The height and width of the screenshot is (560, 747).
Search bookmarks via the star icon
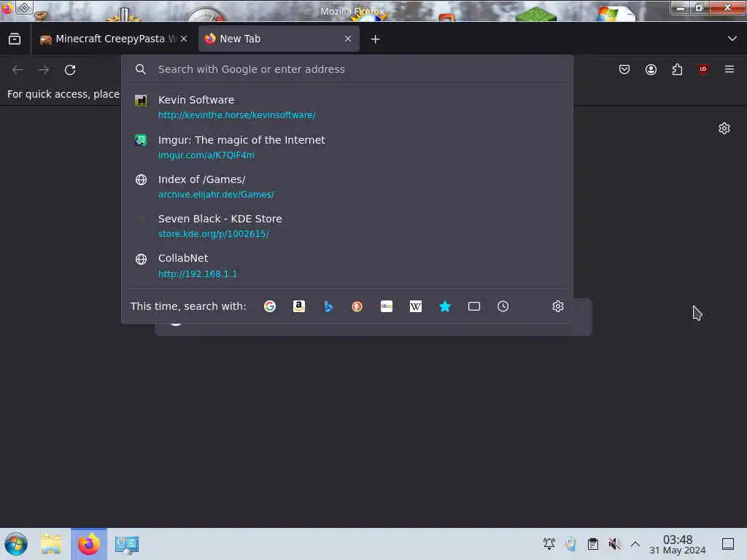coord(445,306)
